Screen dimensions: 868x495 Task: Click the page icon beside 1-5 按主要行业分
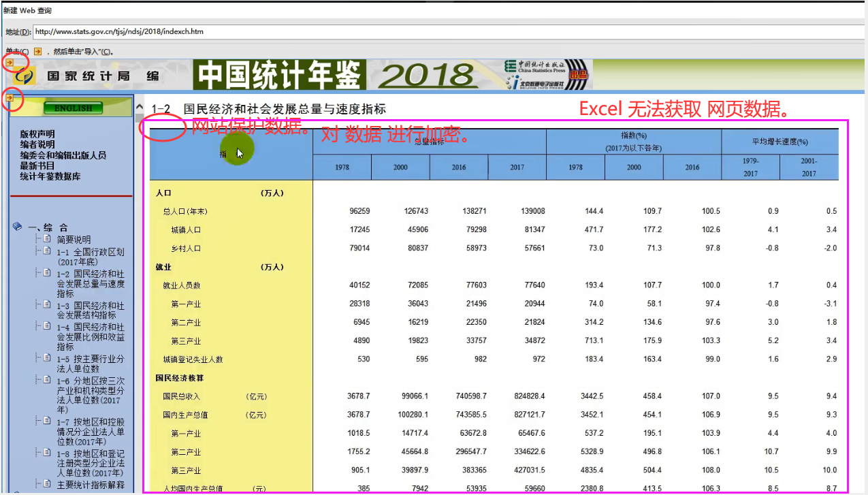click(47, 358)
